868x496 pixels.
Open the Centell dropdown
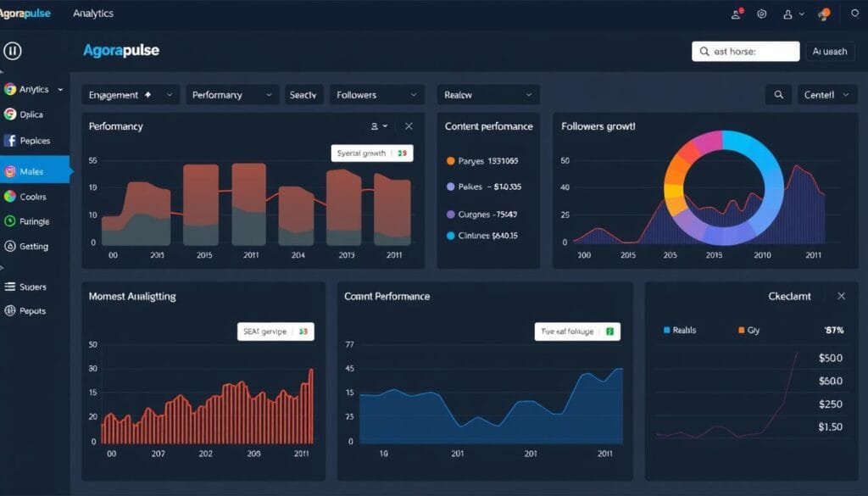click(825, 95)
